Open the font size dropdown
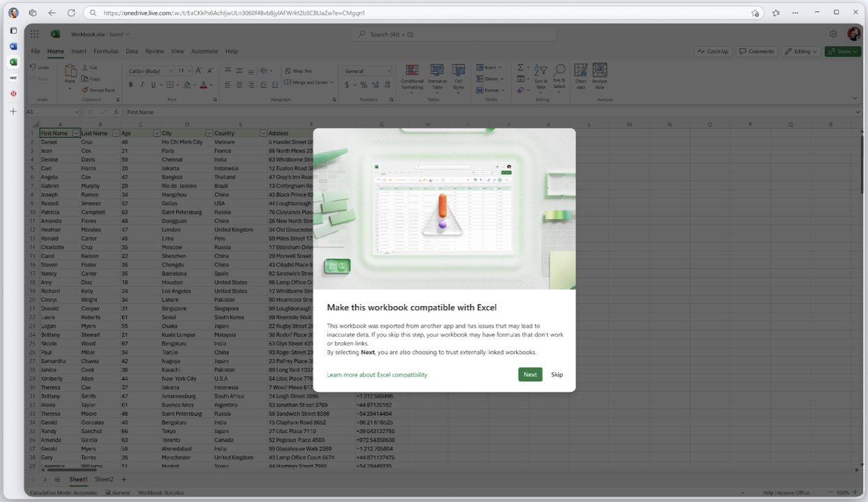The width and height of the screenshot is (868, 502). tap(189, 70)
